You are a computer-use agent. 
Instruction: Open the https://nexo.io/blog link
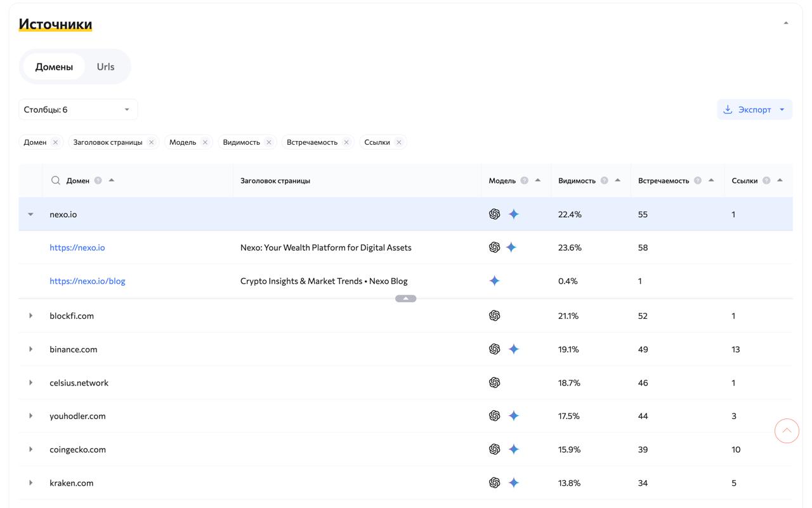click(x=88, y=281)
